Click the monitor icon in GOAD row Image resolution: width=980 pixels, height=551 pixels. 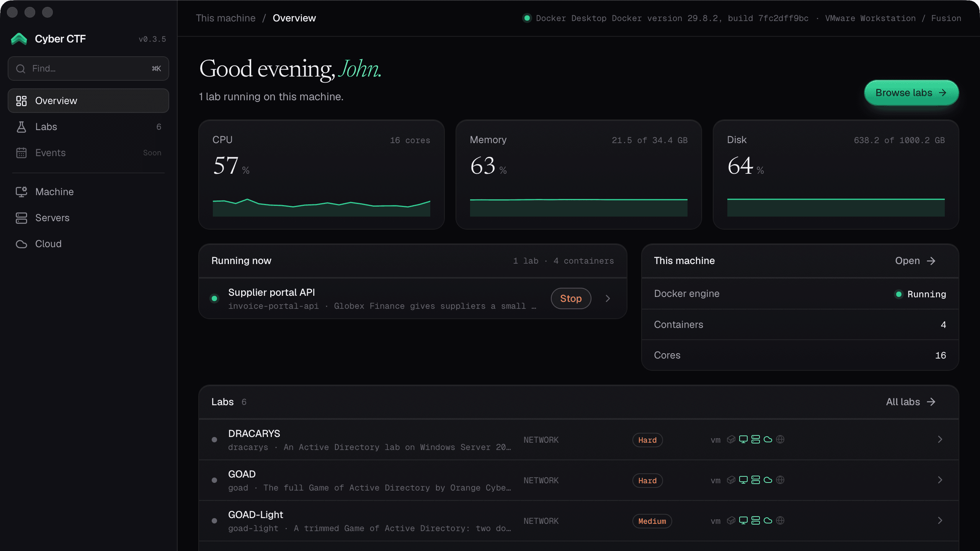click(x=743, y=480)
